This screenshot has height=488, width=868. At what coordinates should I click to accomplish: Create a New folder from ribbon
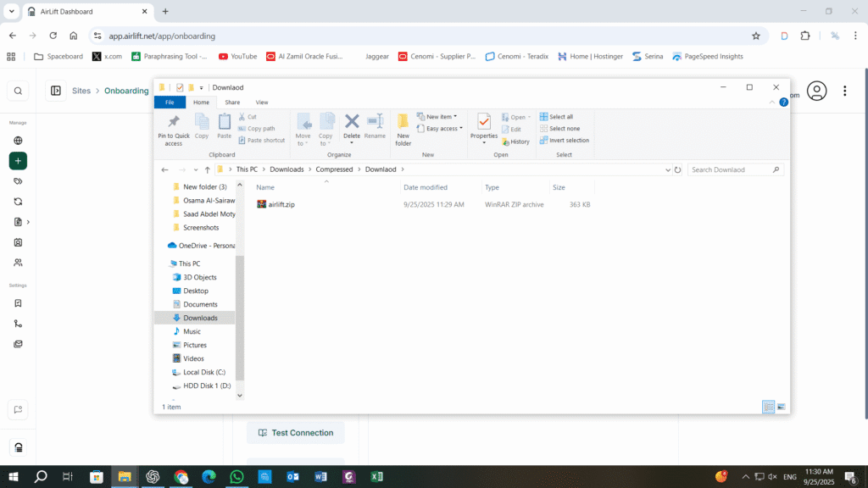pyautogui.click(x=403, y=130)
